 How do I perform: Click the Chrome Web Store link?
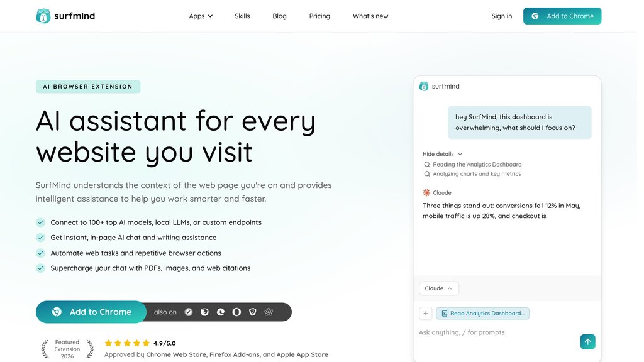176,354
